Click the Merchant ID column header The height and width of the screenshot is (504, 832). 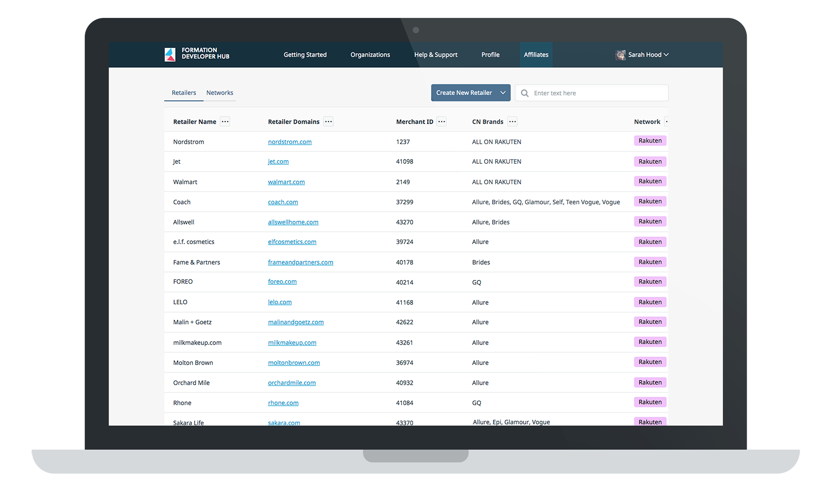(x=415, y=121)
